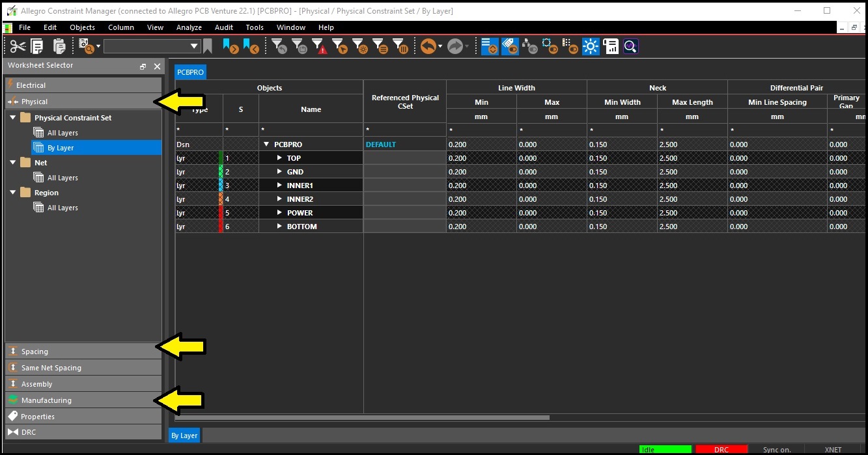Click the magnifier search icon in toolbar

point(630,46)
